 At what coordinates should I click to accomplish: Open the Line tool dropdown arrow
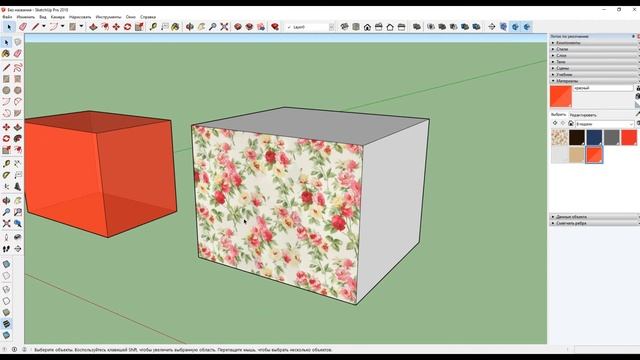43,27
